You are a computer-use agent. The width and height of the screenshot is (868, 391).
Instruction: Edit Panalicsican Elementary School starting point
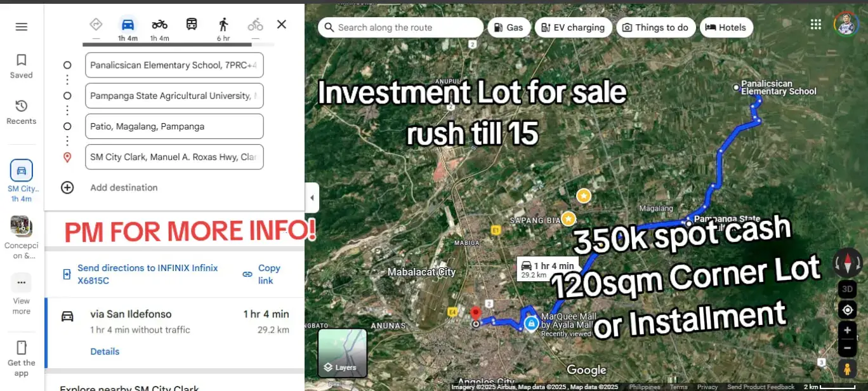[x=174, y=65]
